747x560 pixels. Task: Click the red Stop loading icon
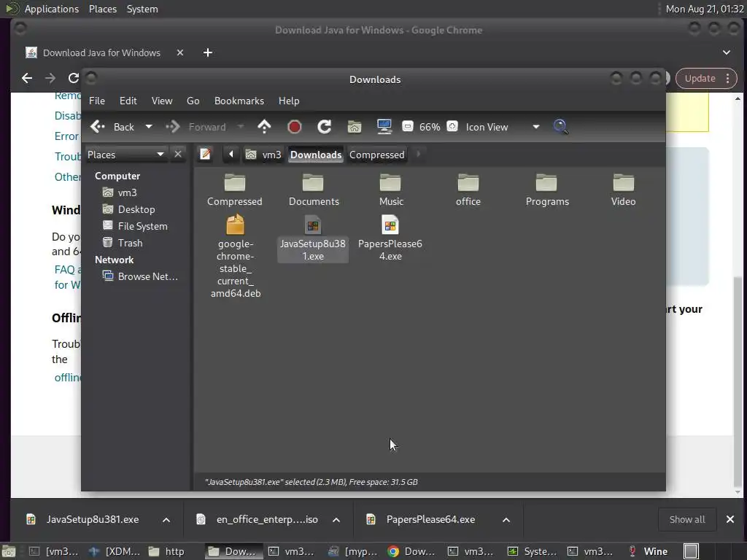point(295,127)
